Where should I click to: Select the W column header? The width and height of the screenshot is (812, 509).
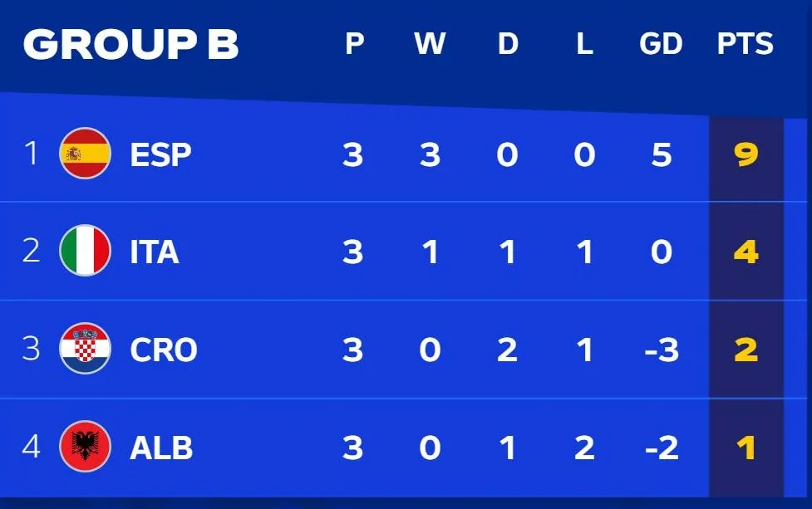click(x=430, y=44)
